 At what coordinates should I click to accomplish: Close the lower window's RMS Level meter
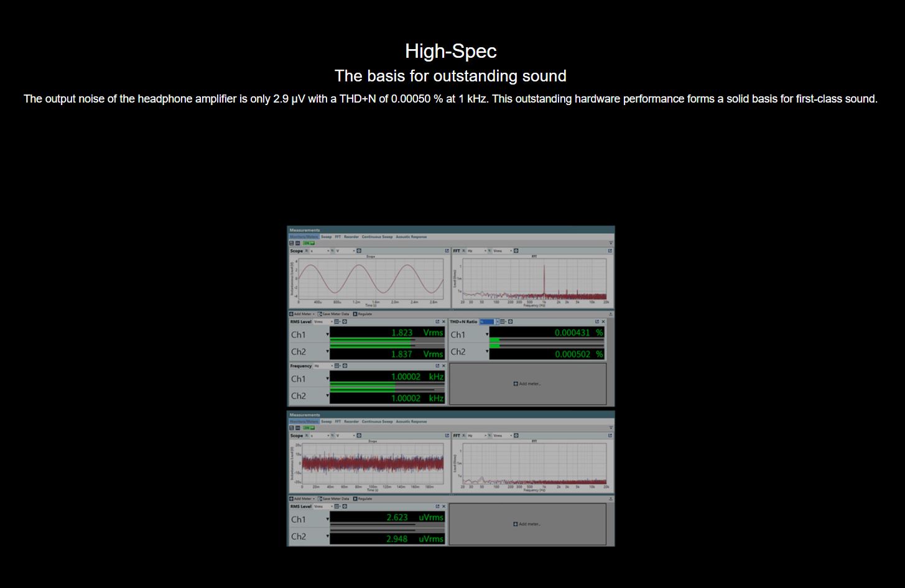(443, 507)
